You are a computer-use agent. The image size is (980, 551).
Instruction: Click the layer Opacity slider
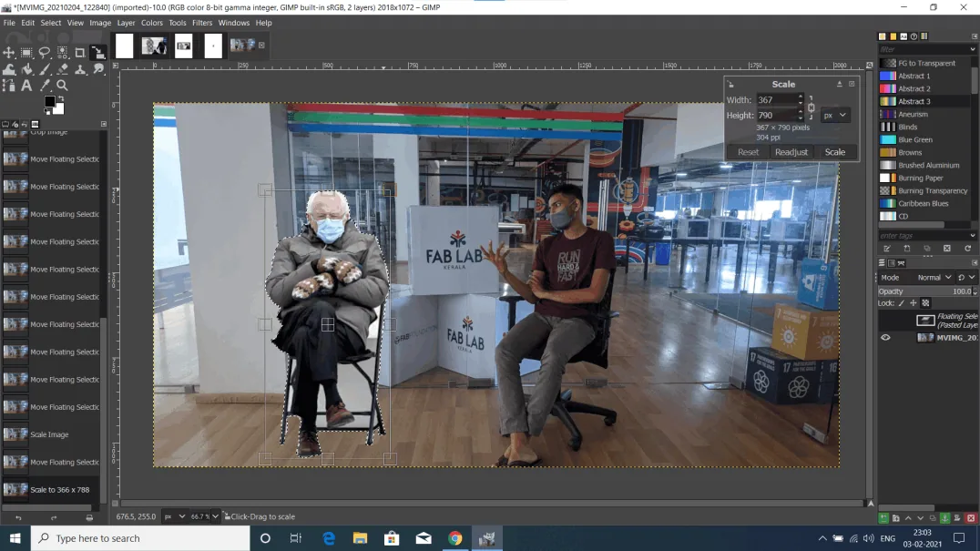pos(927,291)
